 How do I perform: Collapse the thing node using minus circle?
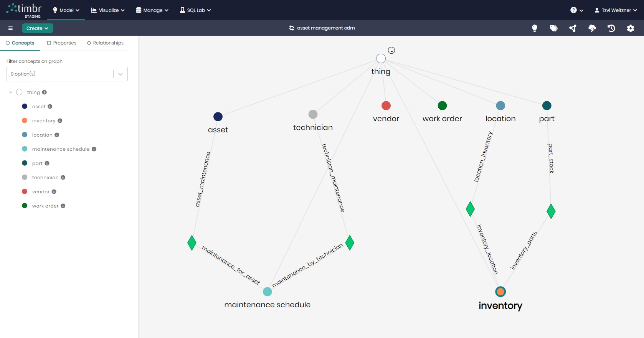(391, 50)
